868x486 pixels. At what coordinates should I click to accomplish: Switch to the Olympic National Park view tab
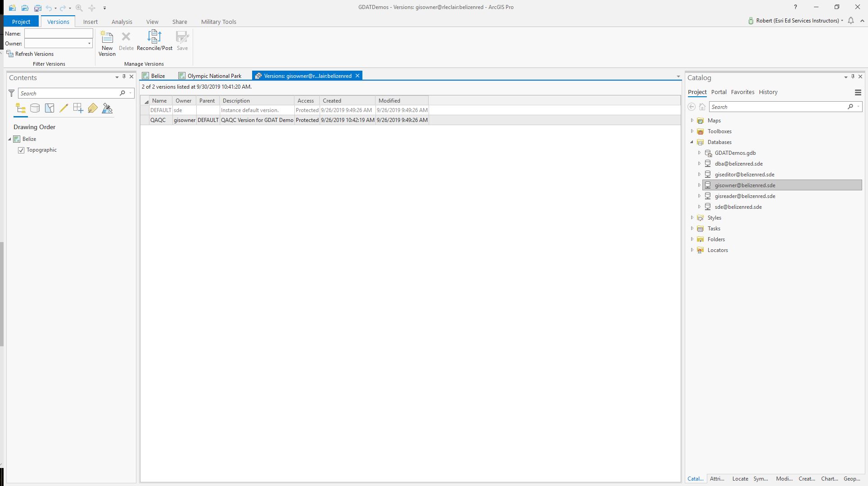[x=210, y=76]
